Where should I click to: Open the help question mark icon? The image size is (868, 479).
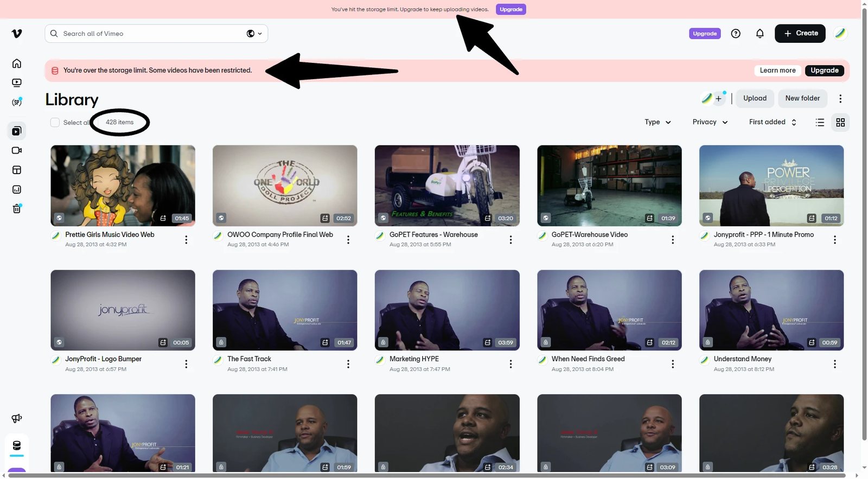point(736,34)
